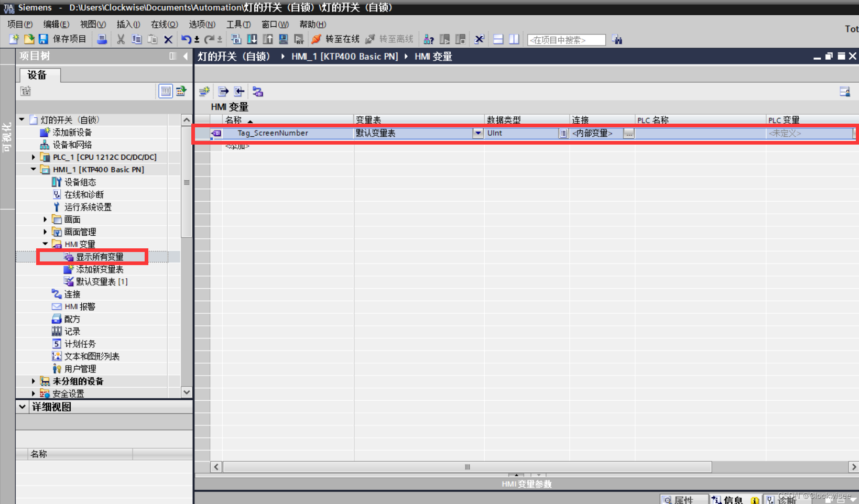859x504 pixels.
Task: Click the New project icon
Action: click(14, 39)
